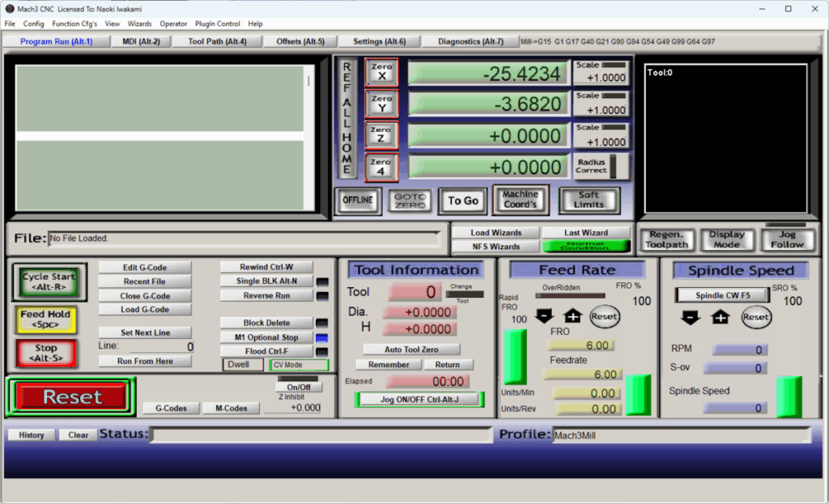829x504 pixels.
Task: Click the History button
Action: pyautogui.click(x=32, y=434)
